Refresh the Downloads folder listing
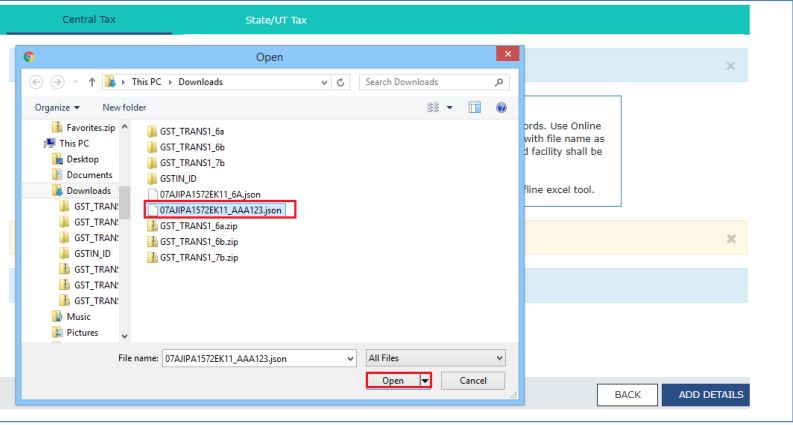This screenshot has width=793, height=425. 340,82
